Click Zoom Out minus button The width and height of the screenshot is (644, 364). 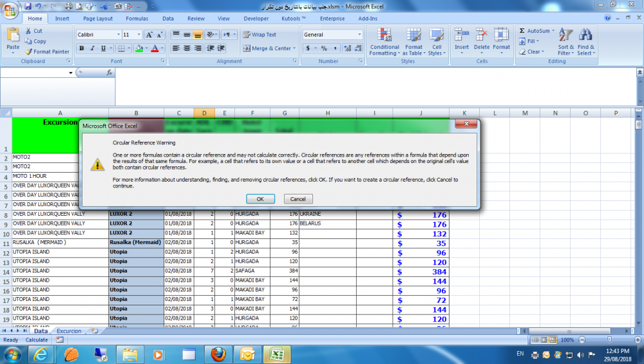(x=582, y=340)
